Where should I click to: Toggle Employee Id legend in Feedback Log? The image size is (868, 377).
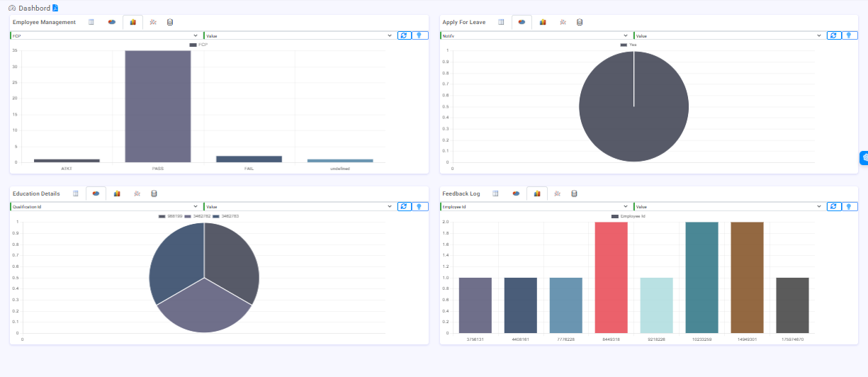(627, 216)
